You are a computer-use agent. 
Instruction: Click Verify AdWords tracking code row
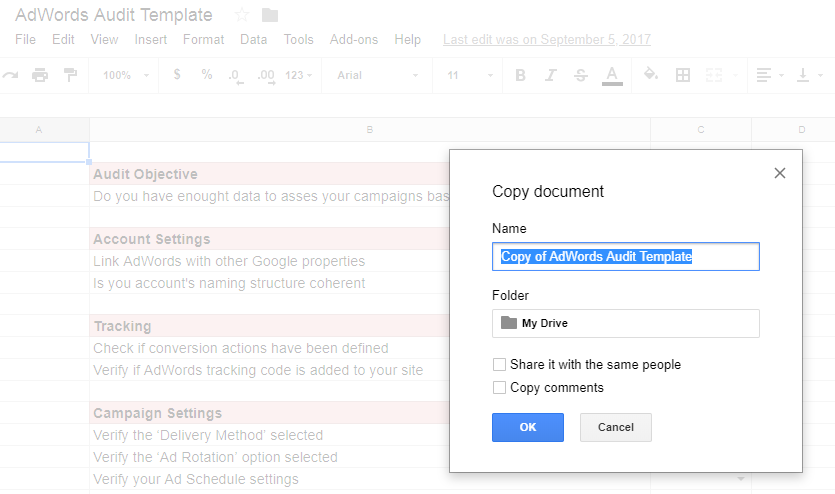[269, 369]
